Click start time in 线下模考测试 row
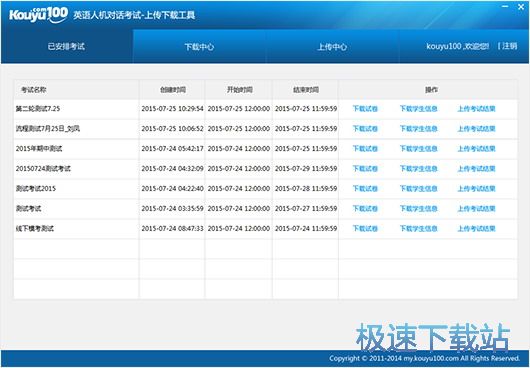The image size is (530, 368). 239,228
